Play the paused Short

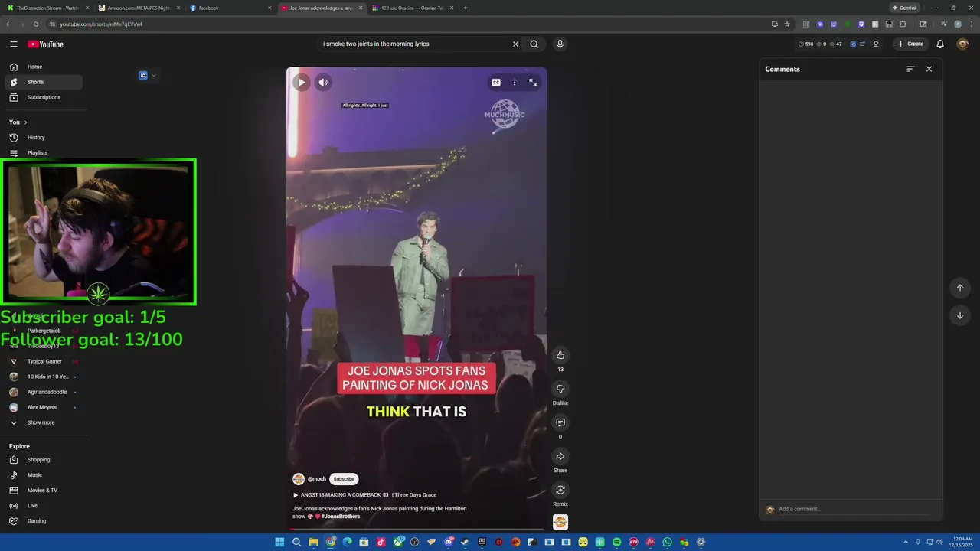(302, 82)
